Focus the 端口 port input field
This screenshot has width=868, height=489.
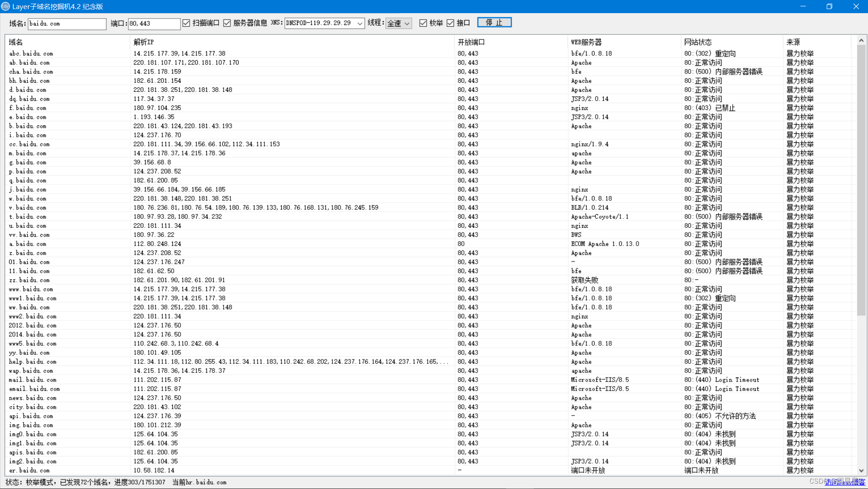coord(154,24)
